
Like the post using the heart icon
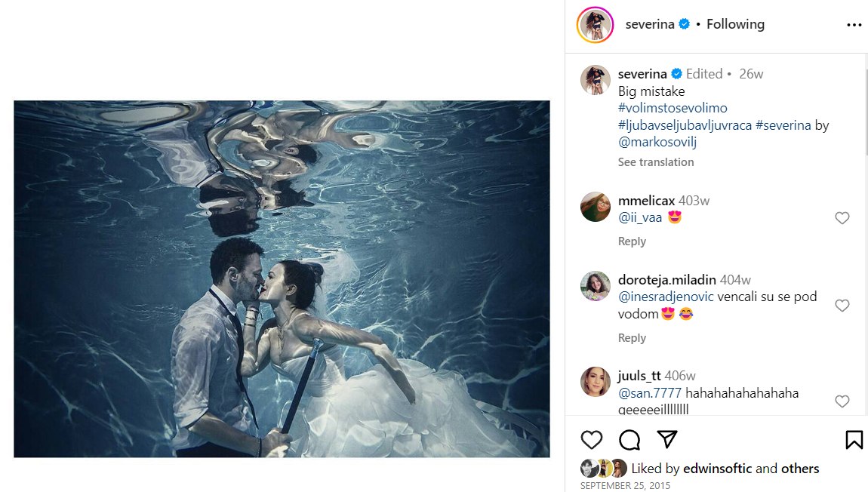tap(592, 439)
